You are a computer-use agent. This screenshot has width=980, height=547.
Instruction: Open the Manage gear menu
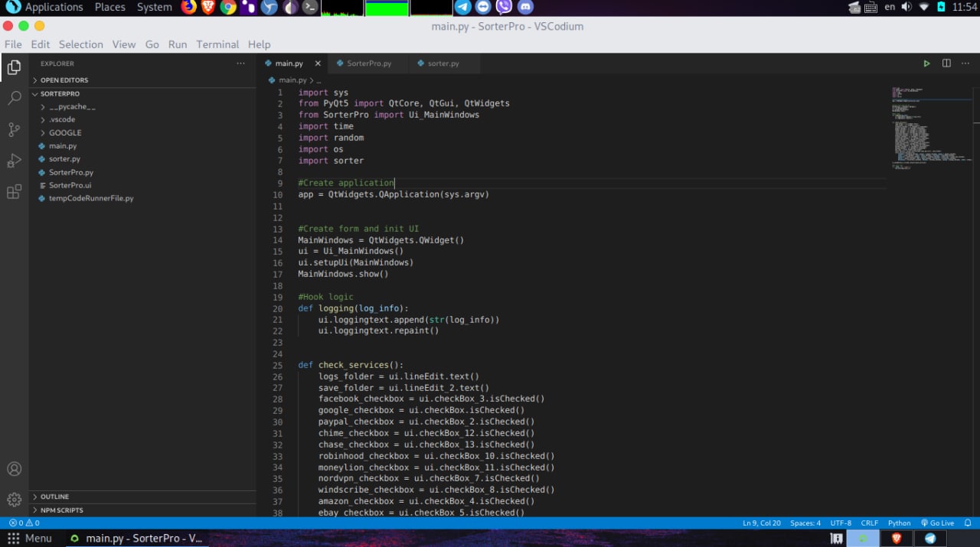point(14,500)
